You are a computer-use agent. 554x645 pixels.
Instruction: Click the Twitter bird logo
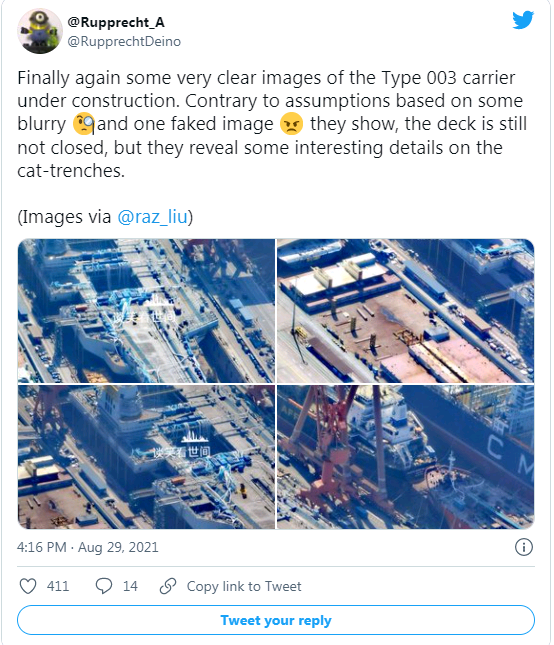pyautogui.click(x=523, y=20)
